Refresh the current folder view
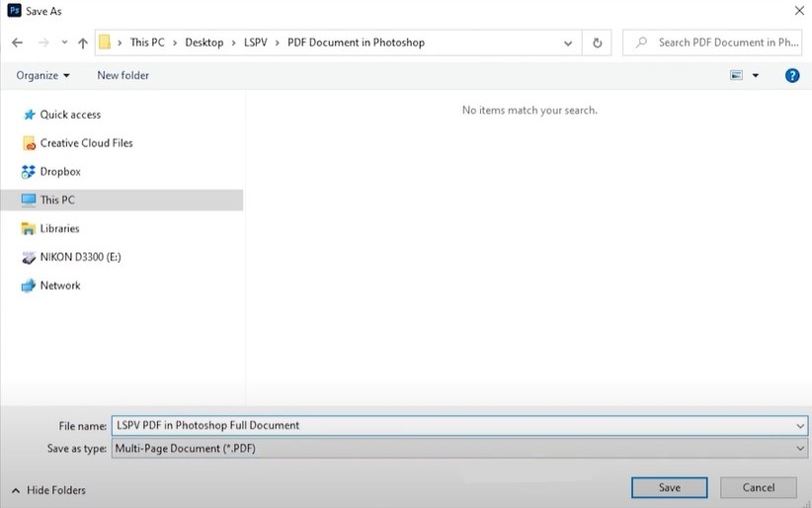 pyautogui.click(x=597, y=43)
